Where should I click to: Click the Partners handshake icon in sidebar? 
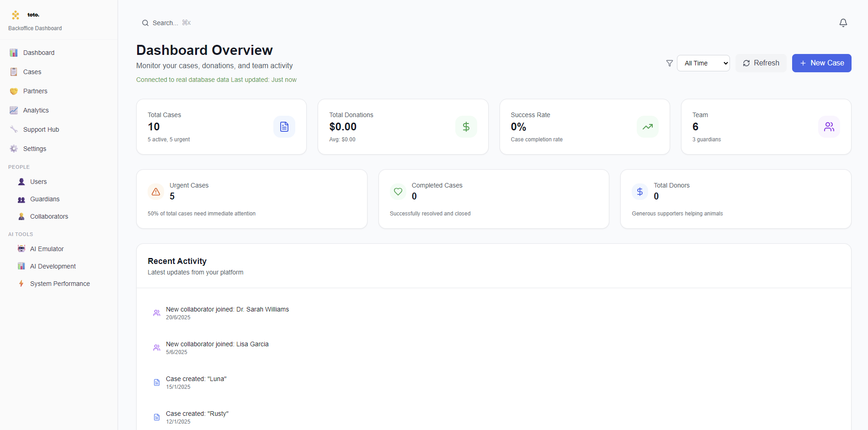click(14, 91)
